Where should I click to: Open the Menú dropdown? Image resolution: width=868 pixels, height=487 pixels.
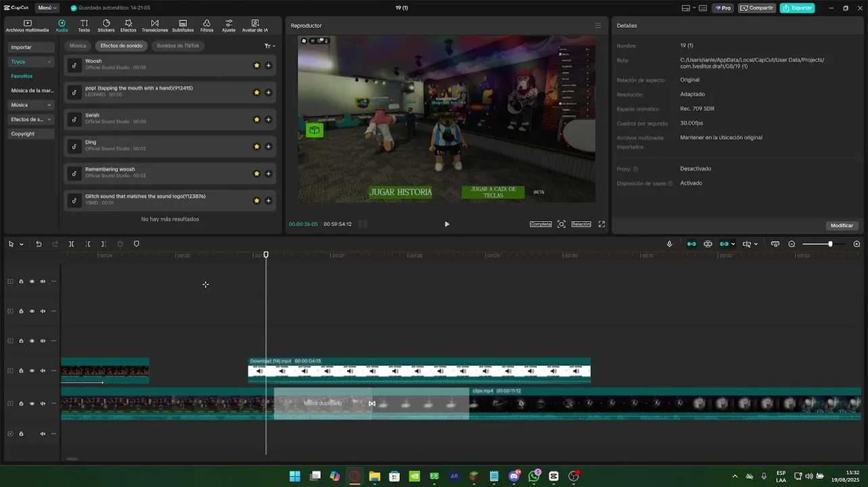[47, 8]
